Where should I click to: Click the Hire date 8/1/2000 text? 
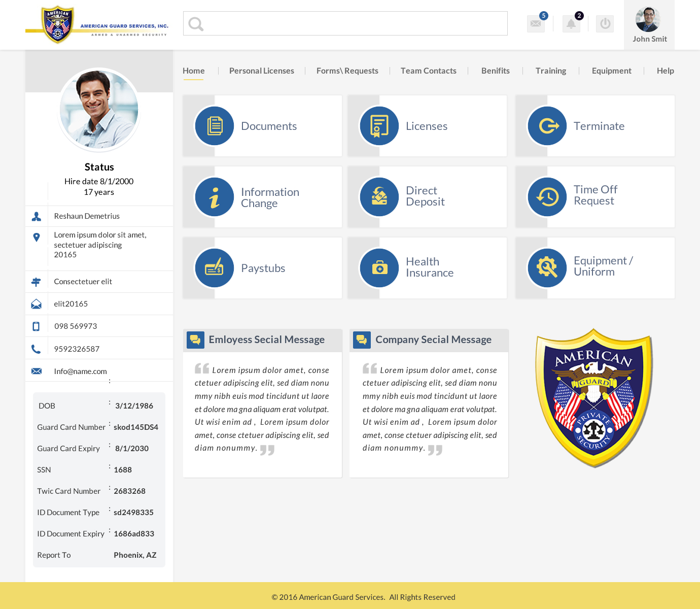point(99,182)
